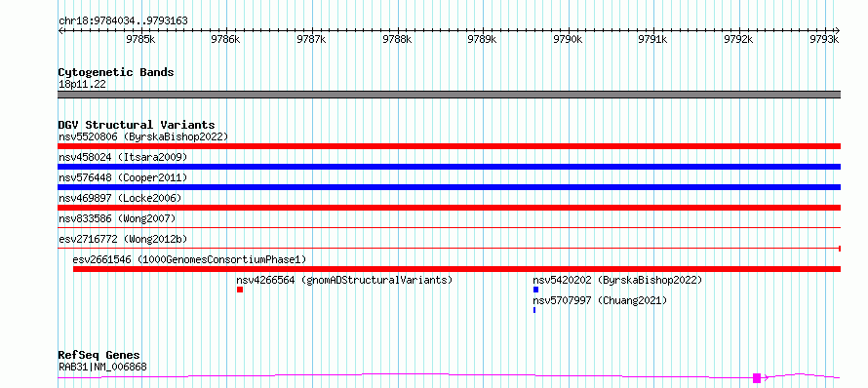Open nsv5420202 (ByrskaBishop2022) label
Screen dimensions: 868x388
617,280
